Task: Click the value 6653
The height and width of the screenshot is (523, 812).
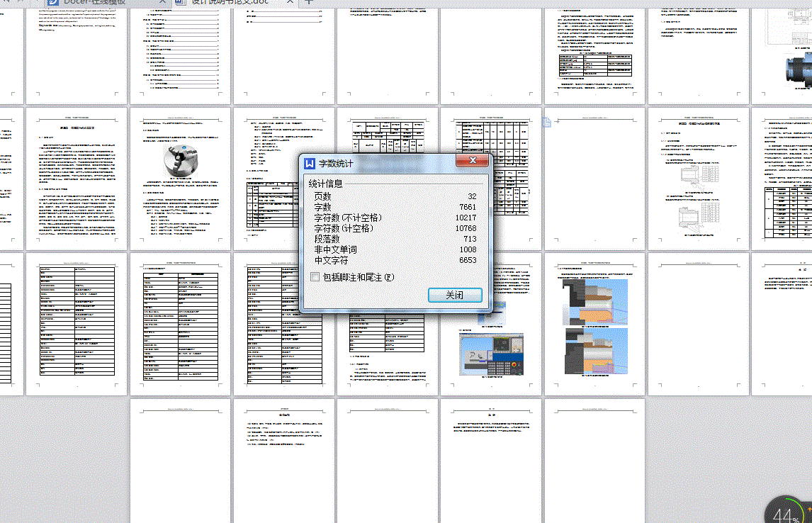Action: pyautogui.click(x=468, y=261)
